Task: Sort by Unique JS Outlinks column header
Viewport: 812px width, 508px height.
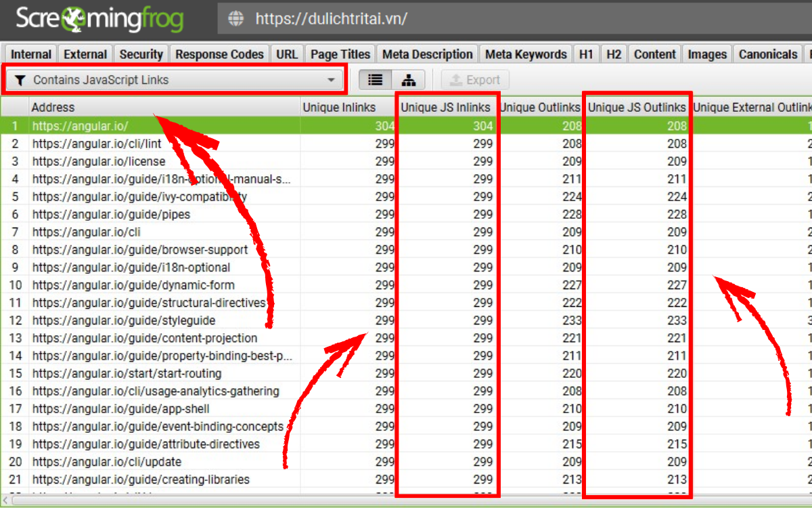Action: click(636, 107)
